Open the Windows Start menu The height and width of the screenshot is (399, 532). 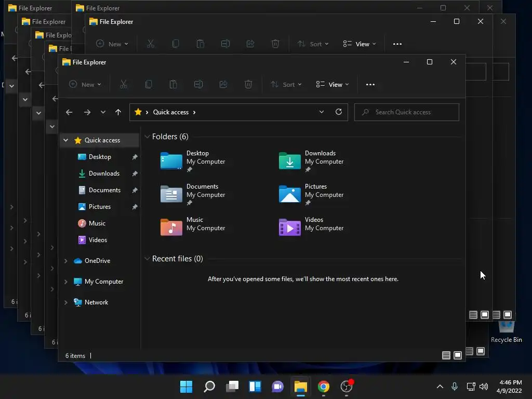(x=186, y=387)
